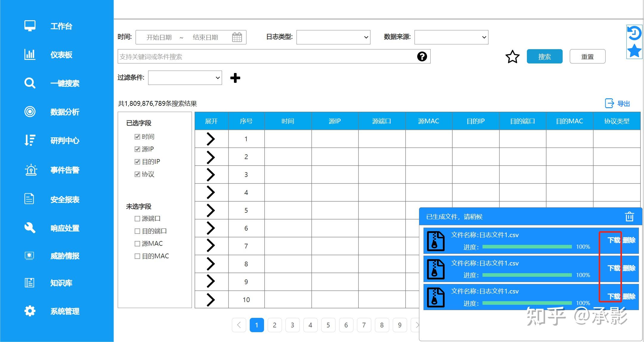Click the solid blue favorites star icon
Viewport: 644px width, 342px height.
(x=634, y=50)
